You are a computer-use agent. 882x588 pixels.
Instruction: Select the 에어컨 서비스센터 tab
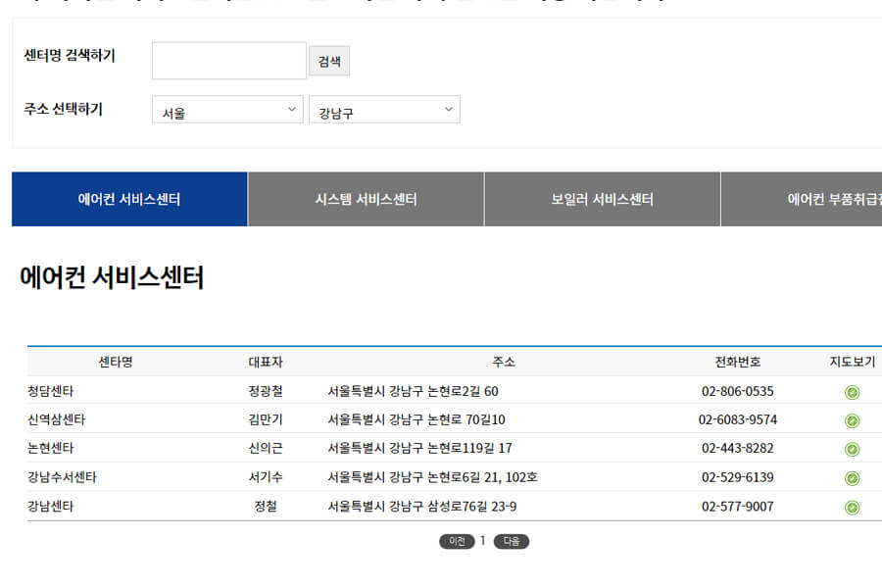point(129,199)
